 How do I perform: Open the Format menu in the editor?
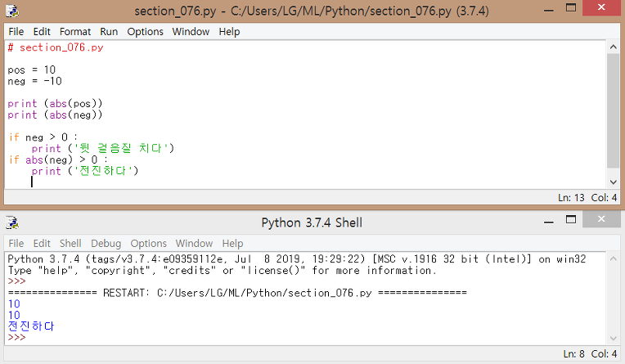(75, 32)
